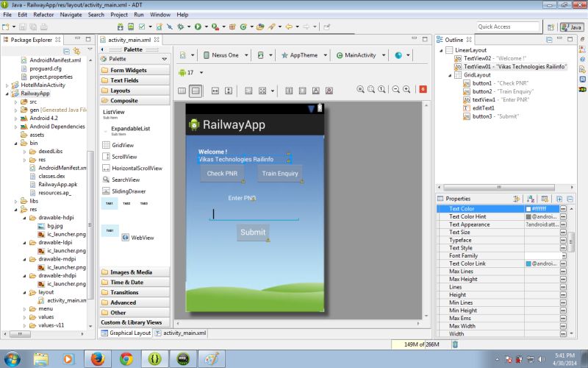588x368 pixels.
Task: Click the API level 17 Android icon
Action: (x=182, y=72)
